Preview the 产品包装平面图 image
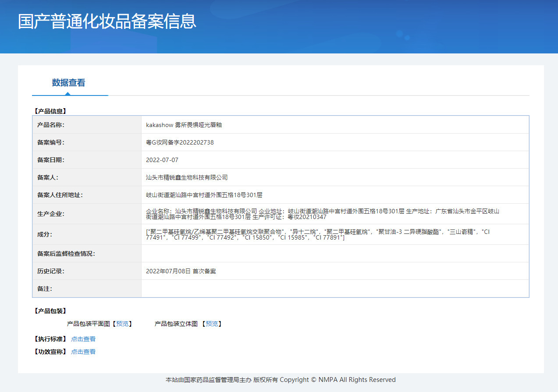This screenshot has height=392, width=558. (122, 324)
